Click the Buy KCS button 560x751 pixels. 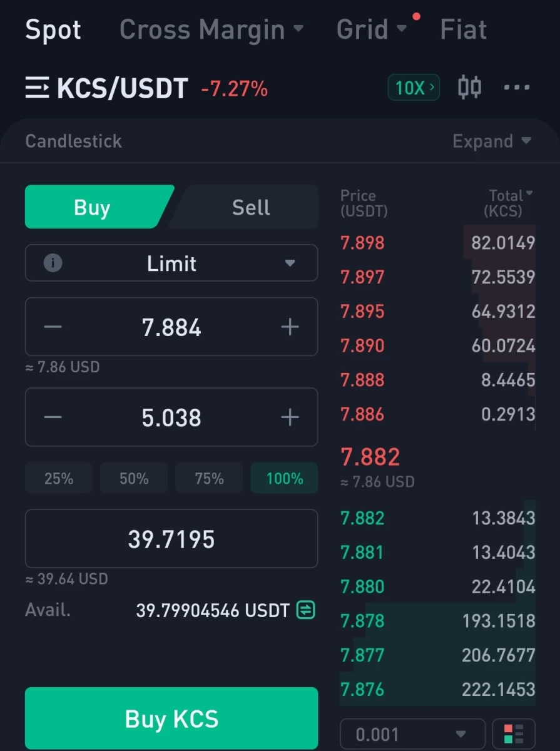click(171, 718)
